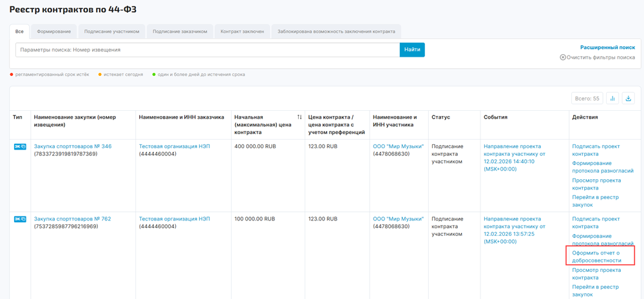Switch to the 'Формирование' tab
Image resolution: width=644 pixels, height=299 pixels.
coord(54,31)
